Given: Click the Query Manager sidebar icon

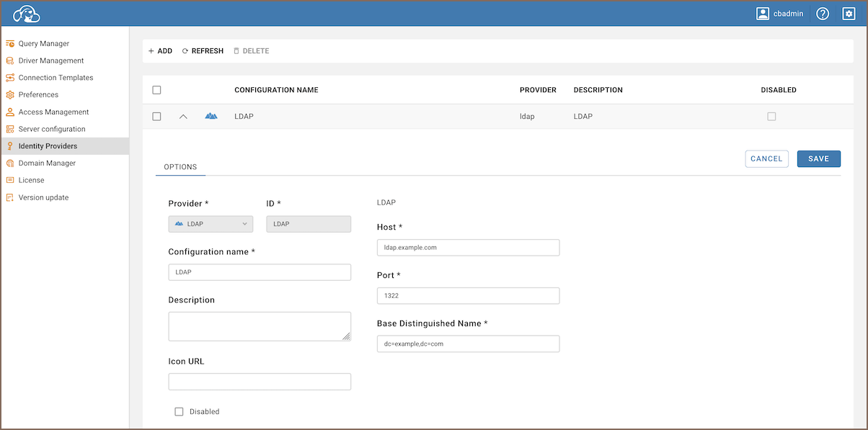Looking at the screenshot, I should coord(10,44).
